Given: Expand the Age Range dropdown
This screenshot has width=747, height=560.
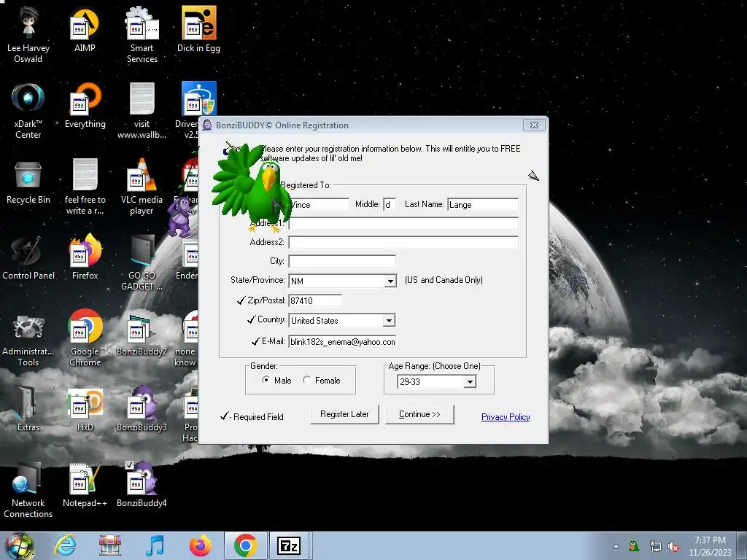Looking at the screenshot, I should click(470, 381).
